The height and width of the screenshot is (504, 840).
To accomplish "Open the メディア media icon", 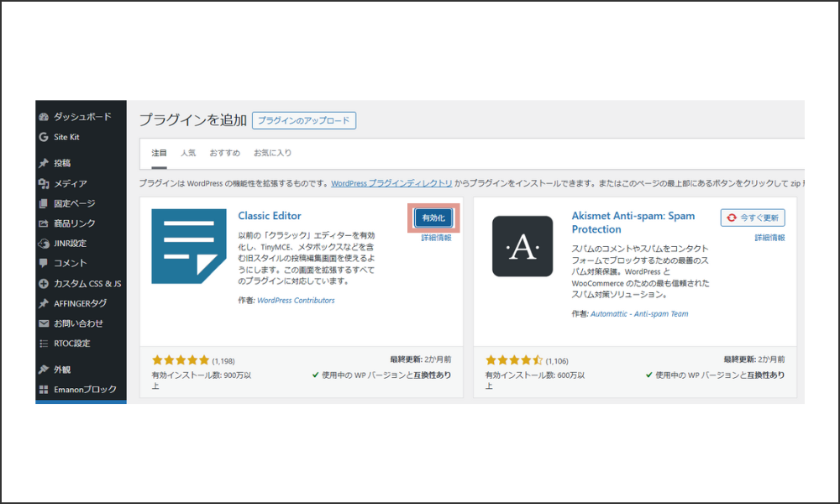I will click(44, 184).
